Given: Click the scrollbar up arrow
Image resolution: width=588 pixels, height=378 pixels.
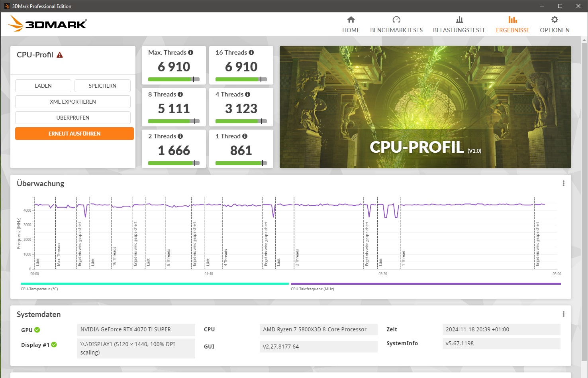Looking at the screenshot, I should [x=584, y=40].
